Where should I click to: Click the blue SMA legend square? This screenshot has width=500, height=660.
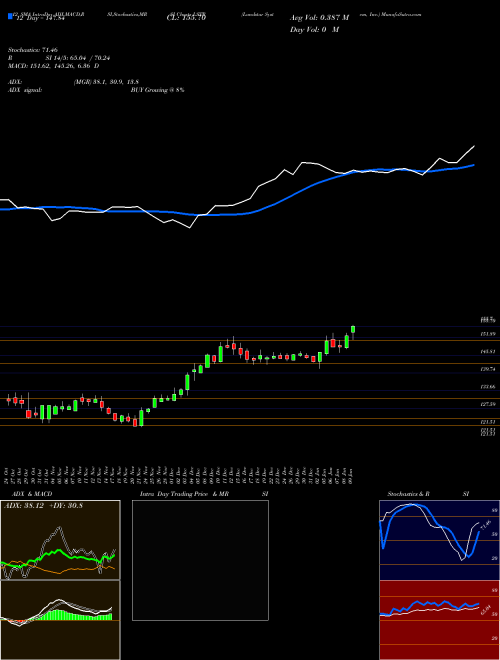pos(10,16)
